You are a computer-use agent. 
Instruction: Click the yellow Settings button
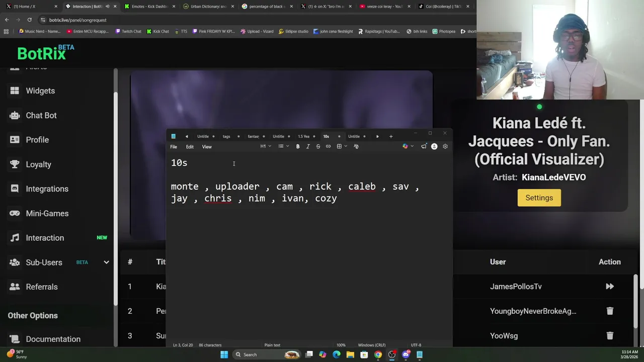tap(539, 198)
